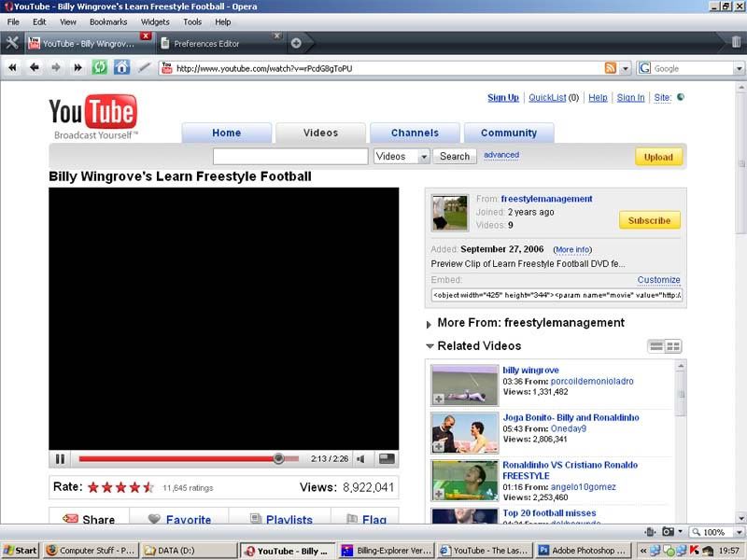Click the orange RSS feed icon
The height and width of the screenshot is (560, 747).
pyautogui.click(x=611, y=68)
